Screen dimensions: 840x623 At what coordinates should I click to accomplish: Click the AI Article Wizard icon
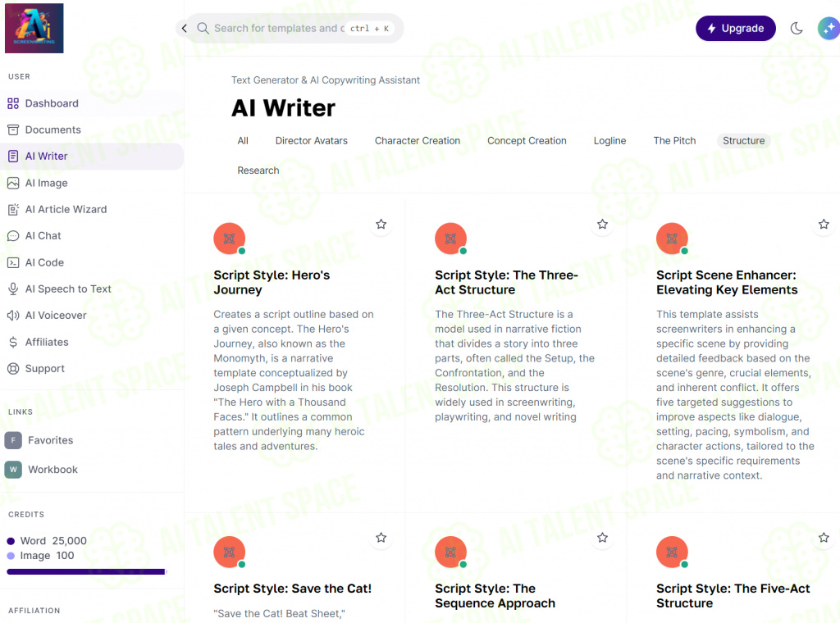coord(13,209)
